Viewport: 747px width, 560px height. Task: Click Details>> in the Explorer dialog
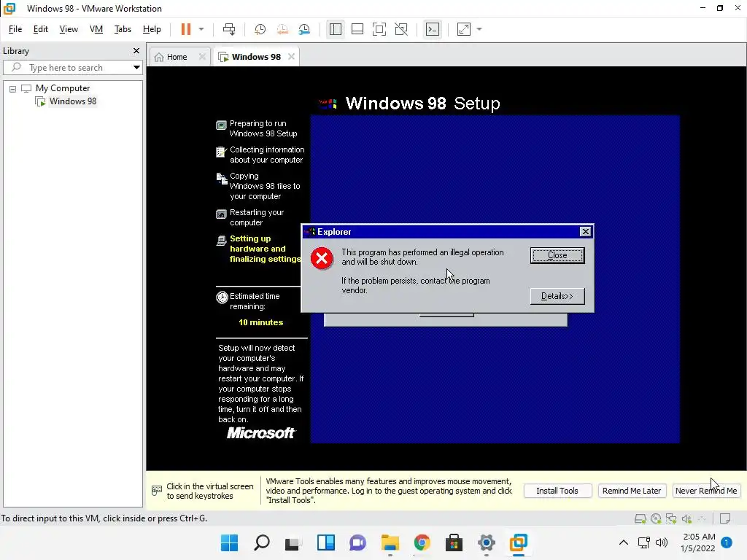click(x=557, y=296)
